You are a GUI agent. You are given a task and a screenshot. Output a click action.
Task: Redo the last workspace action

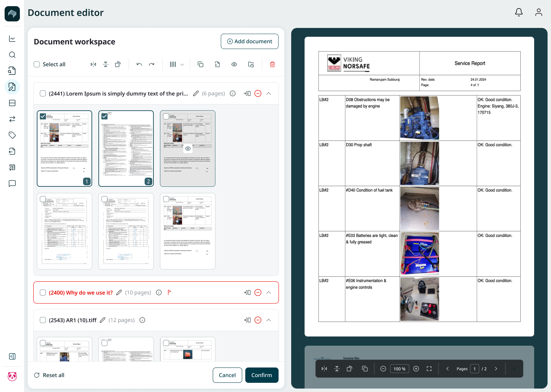point(152,64)
